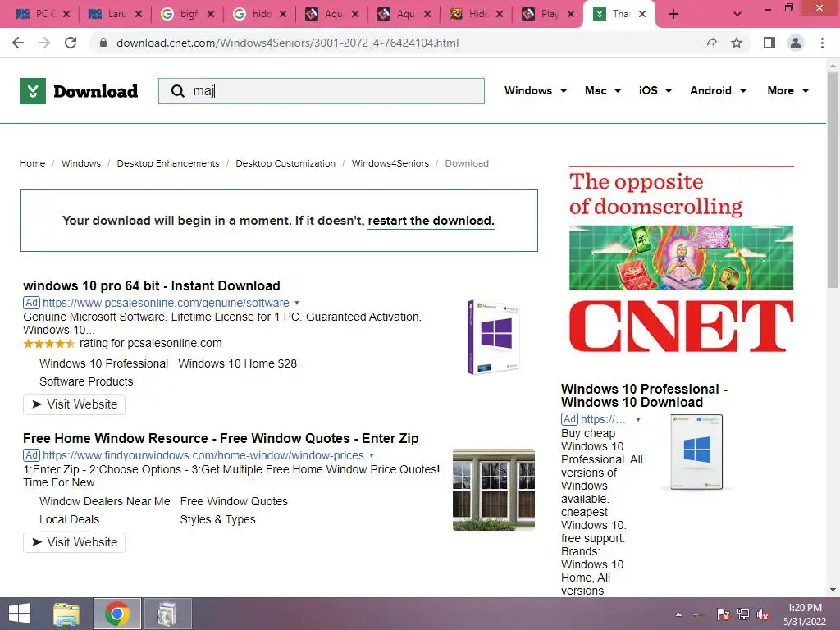Viewport: 840px width, 630px height.
Task: Open a new browser tab
Action: point(673,14)
